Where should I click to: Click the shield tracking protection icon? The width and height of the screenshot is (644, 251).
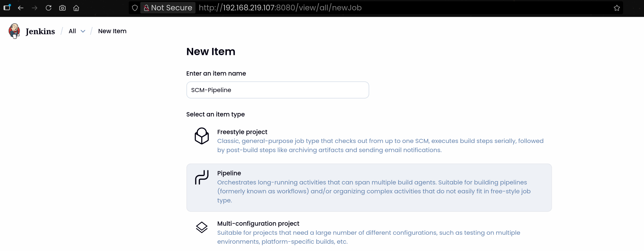tap(135, 8)
